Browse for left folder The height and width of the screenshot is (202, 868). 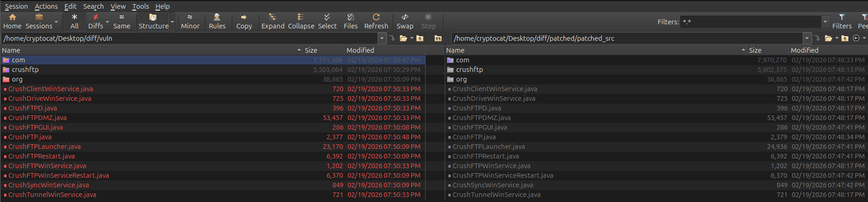(404, 38)
